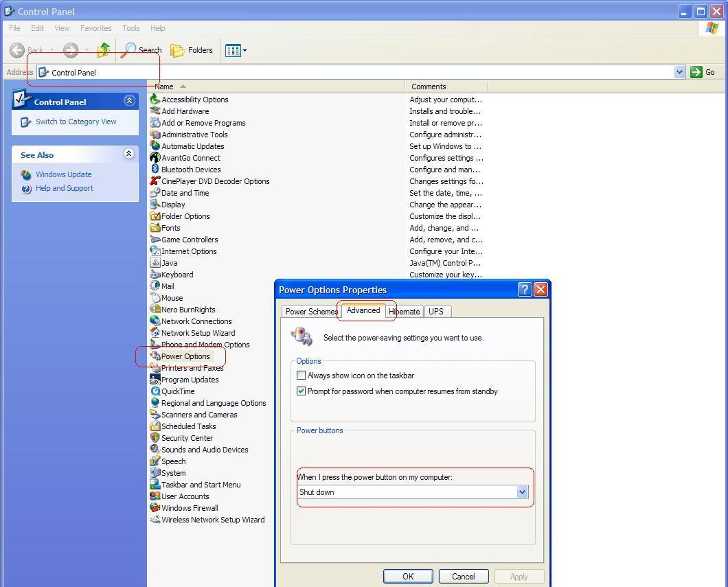Sort by the Name column header

(164, 87)
